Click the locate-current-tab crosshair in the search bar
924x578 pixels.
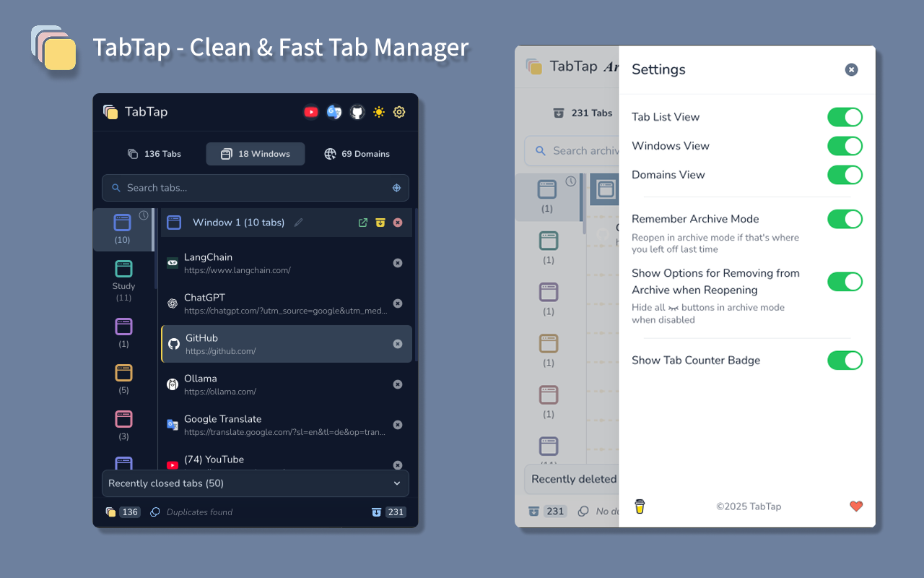tap(396, 187)
